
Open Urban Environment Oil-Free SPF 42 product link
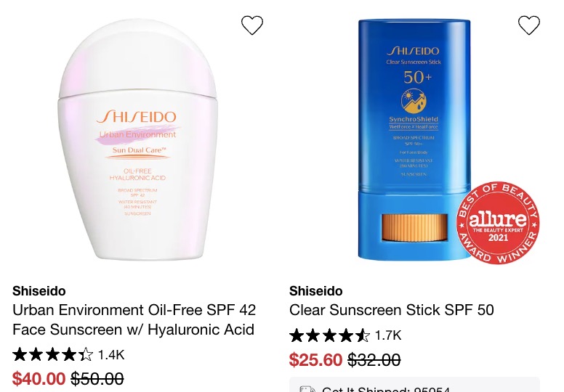[134, 320]
